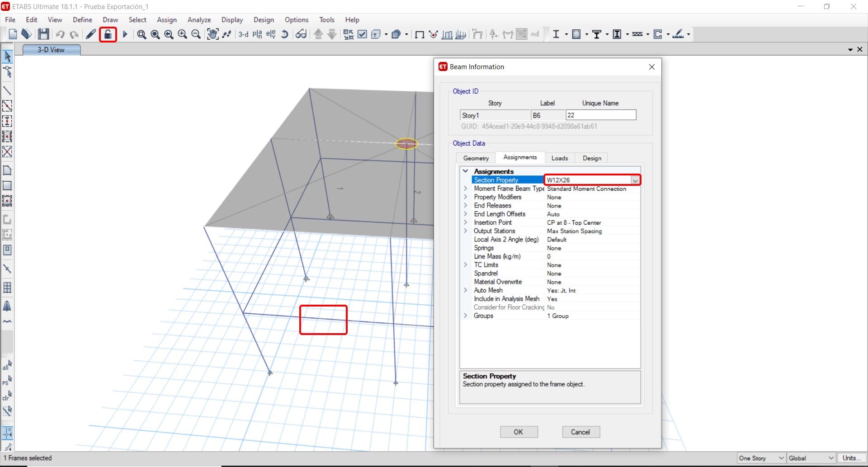This screenshot has width=868, height=467.
Task: Switch to the Loads tab
Action: point(559,158)
